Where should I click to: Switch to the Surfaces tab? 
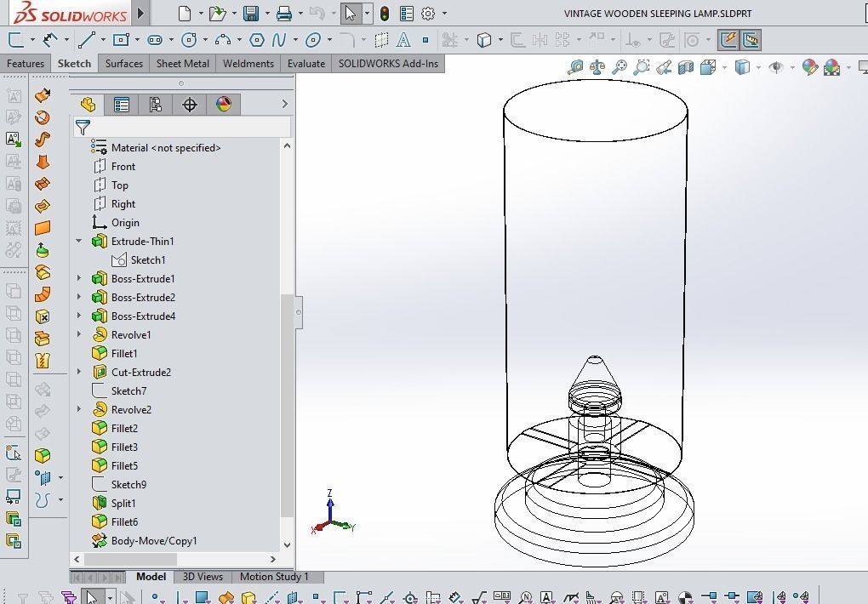pos(124,64)
